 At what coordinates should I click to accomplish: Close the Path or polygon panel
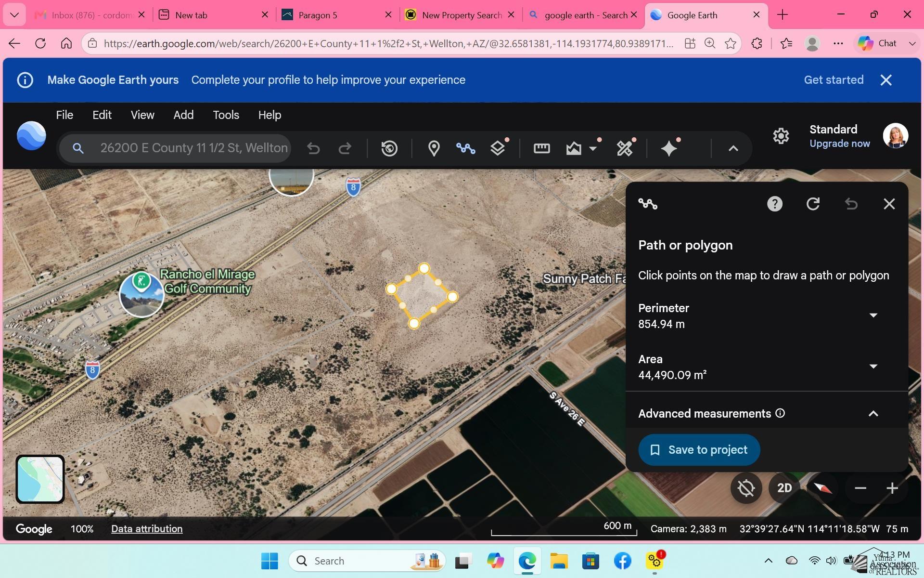point(889,204)
